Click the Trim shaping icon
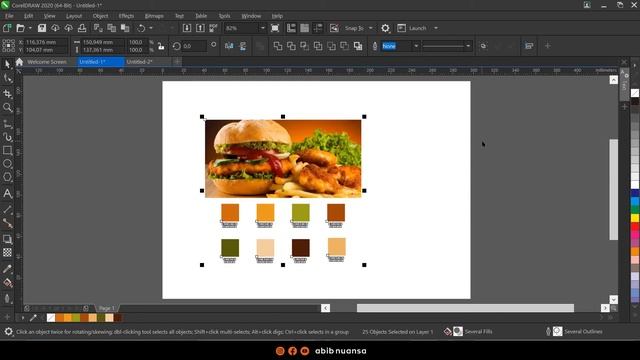Image resolution: width=640 pixels, height=360 pixels. [x=291, y=46]
